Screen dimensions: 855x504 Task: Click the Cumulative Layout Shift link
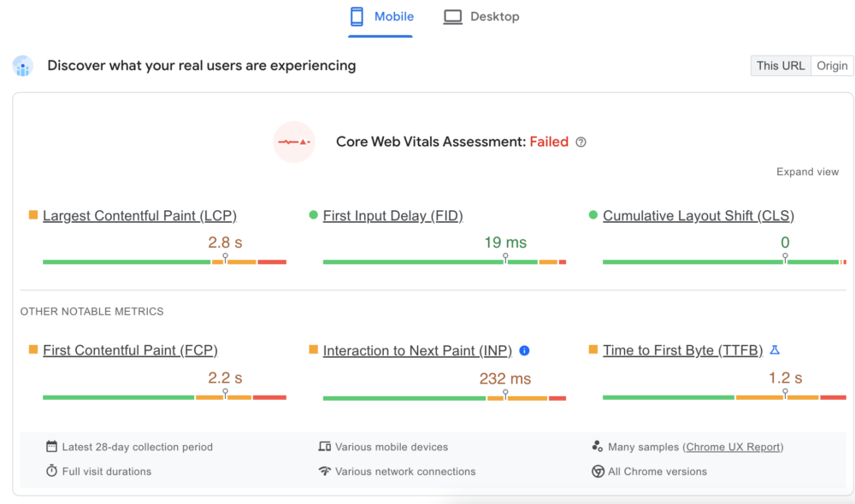[698, 215]
